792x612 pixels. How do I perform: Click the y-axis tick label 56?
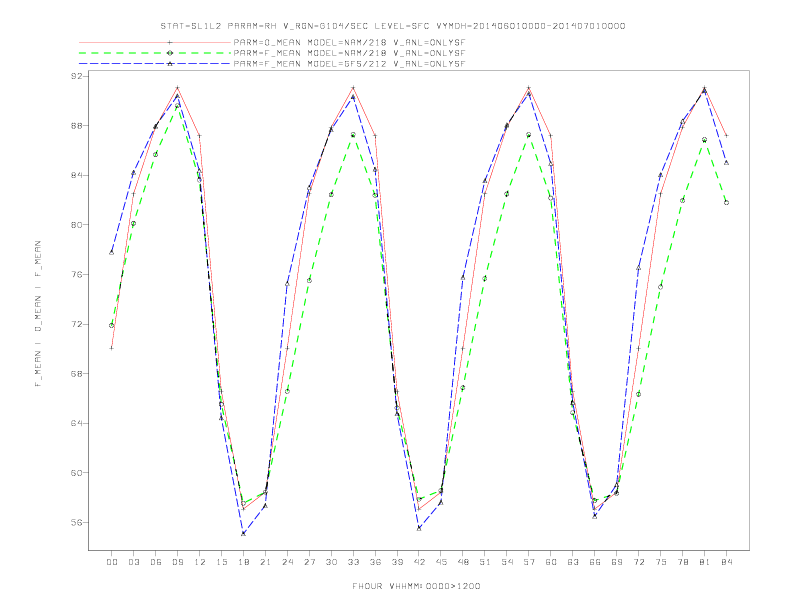click(77, 523)
